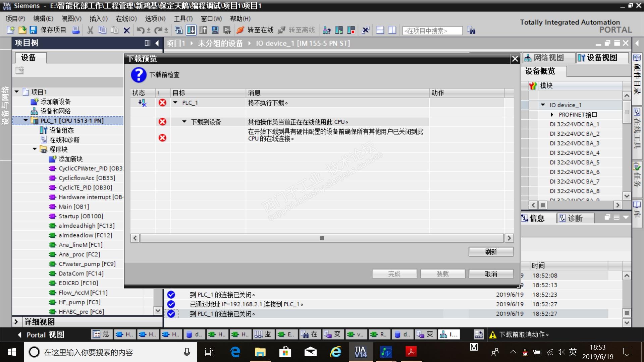Open the 在线(O) menu
This screenshot has height=362, width=644.
click(126, 19)
